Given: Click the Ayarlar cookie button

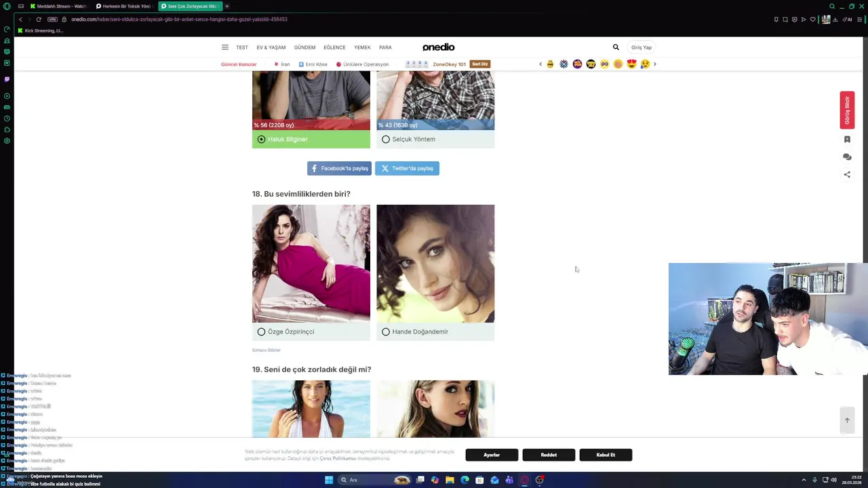Looking at the screenshot, I should point(492,455).
